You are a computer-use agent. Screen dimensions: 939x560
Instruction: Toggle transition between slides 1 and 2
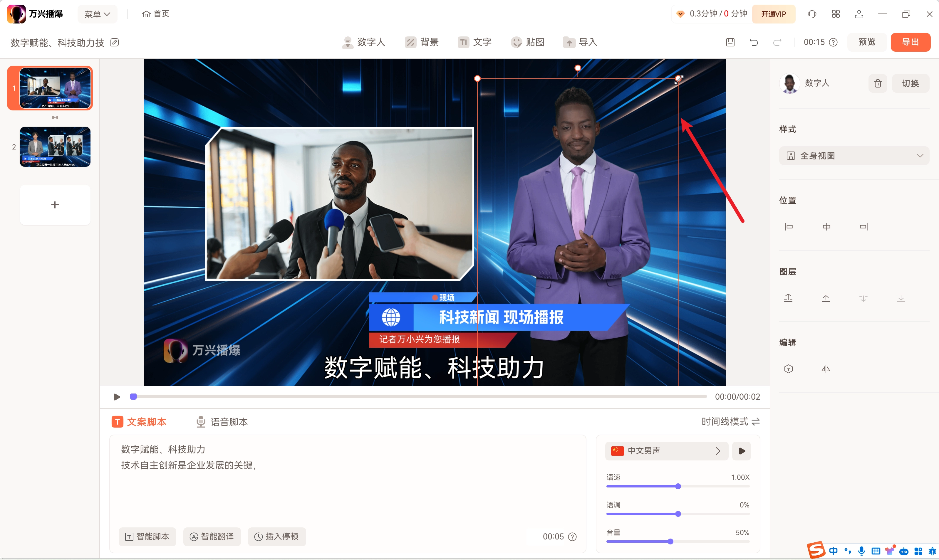pyautogui.click(x=55, y=117)
